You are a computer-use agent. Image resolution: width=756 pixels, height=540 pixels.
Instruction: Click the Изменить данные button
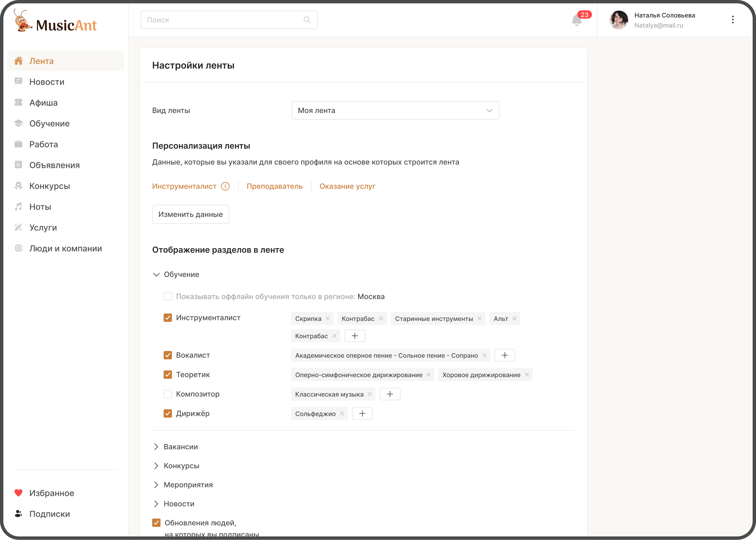191,214
